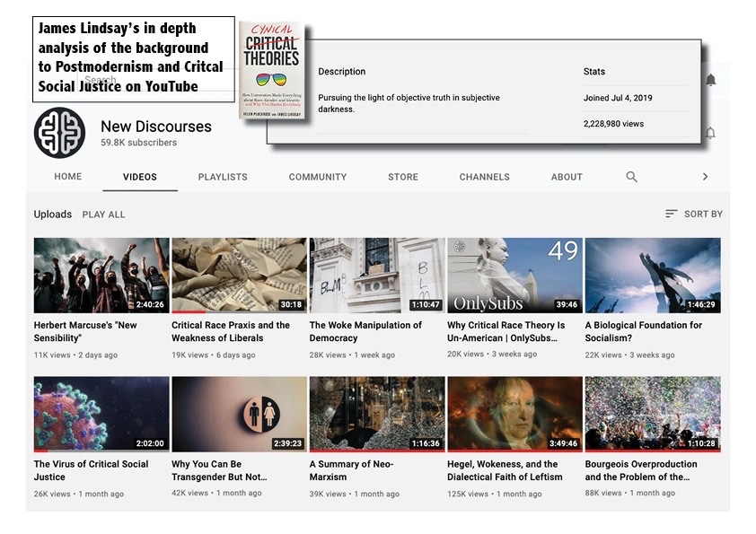Open the OnlySubs Critical Race Theory thumbnail

coord(514,275)
